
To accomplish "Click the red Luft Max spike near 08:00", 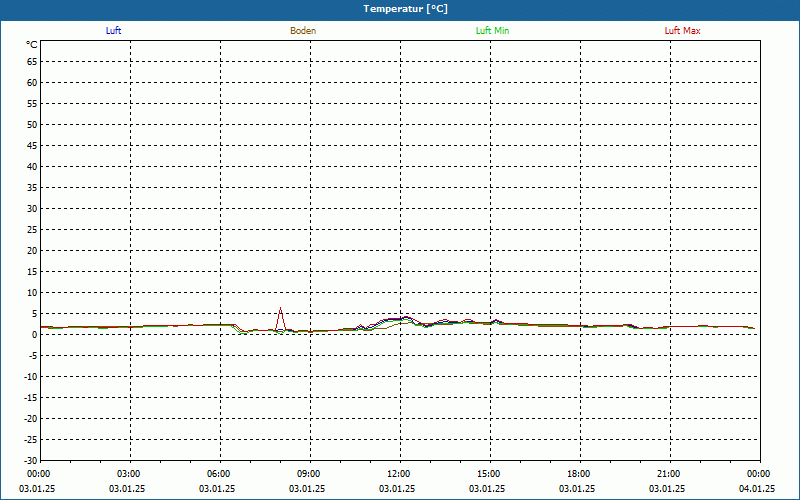I will point(280,319).
